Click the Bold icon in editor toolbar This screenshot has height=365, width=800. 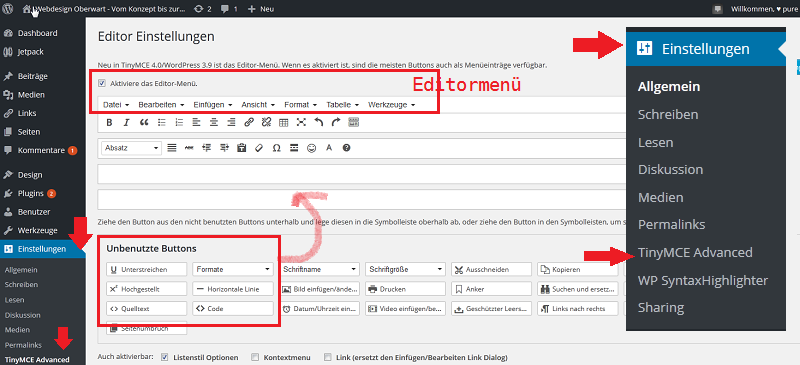[x=109, y=122]
